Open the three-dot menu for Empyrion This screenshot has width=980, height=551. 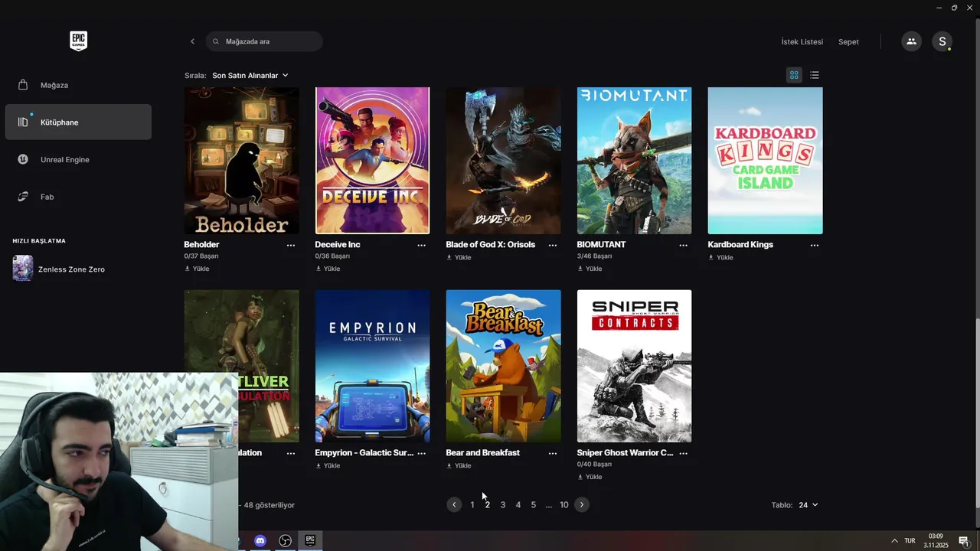tap(421, 453)
